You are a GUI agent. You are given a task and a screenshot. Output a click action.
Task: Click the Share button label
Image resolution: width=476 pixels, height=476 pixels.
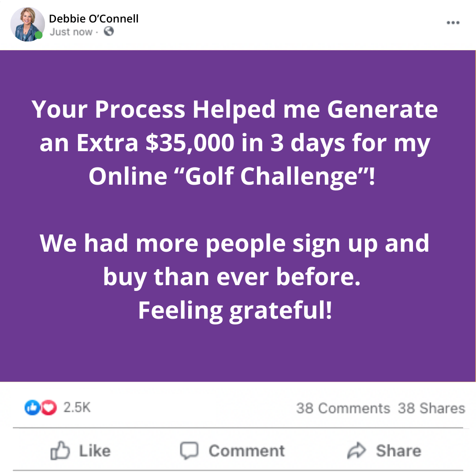(398, 451)
